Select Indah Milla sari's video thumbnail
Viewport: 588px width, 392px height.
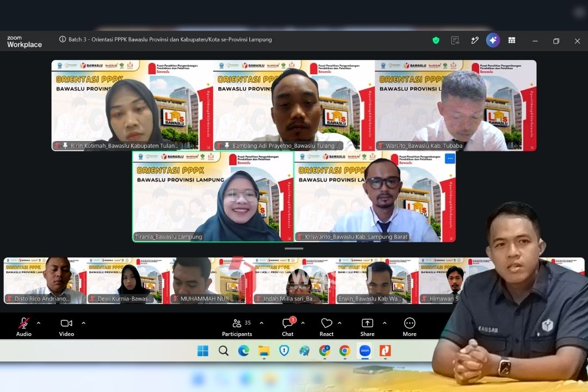294,280
